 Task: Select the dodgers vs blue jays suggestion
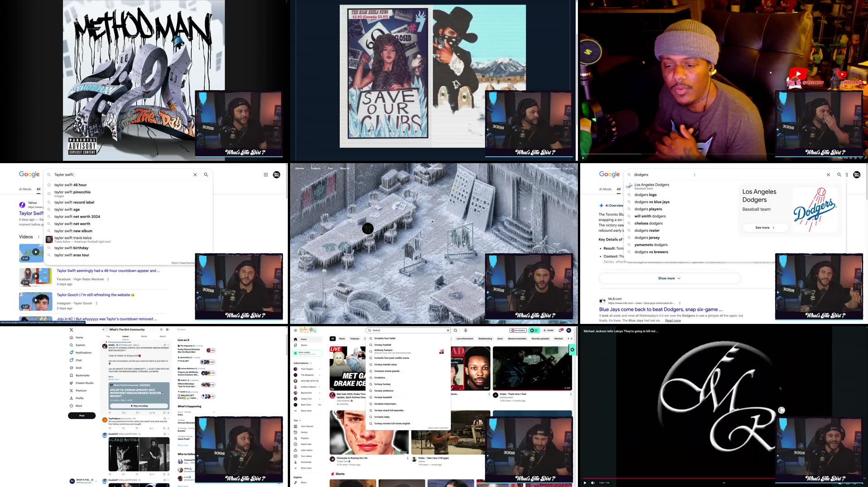[652, 202]
